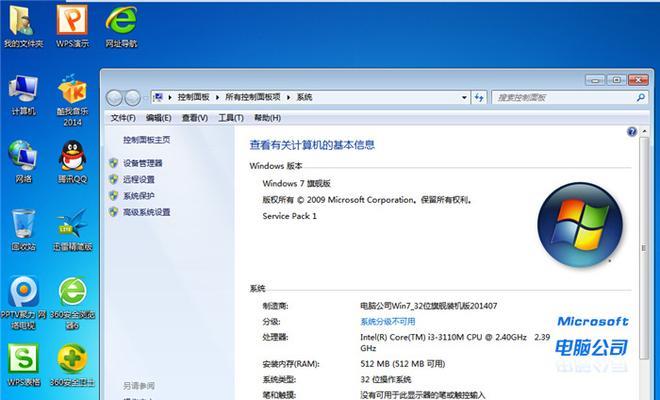This screenshot has width=660, height=400.
Task: Click the shield icon next to 系统保护
Action: (x=113, y=196)
